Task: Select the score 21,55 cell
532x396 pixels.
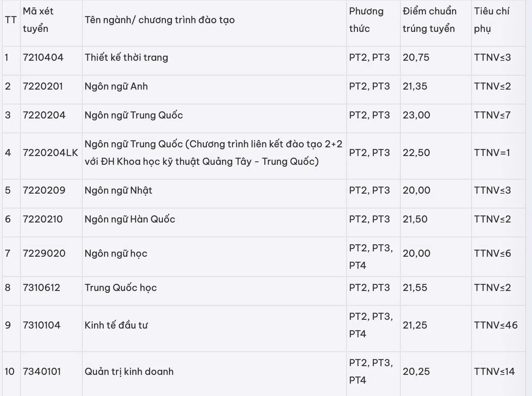Action: tap(415, 288)
